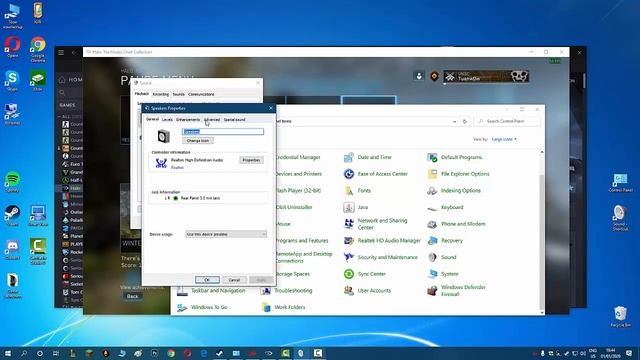Screen dimensions: 640x360
Task: Switch to the Enhancements tab
Action: tap(188, 120)
